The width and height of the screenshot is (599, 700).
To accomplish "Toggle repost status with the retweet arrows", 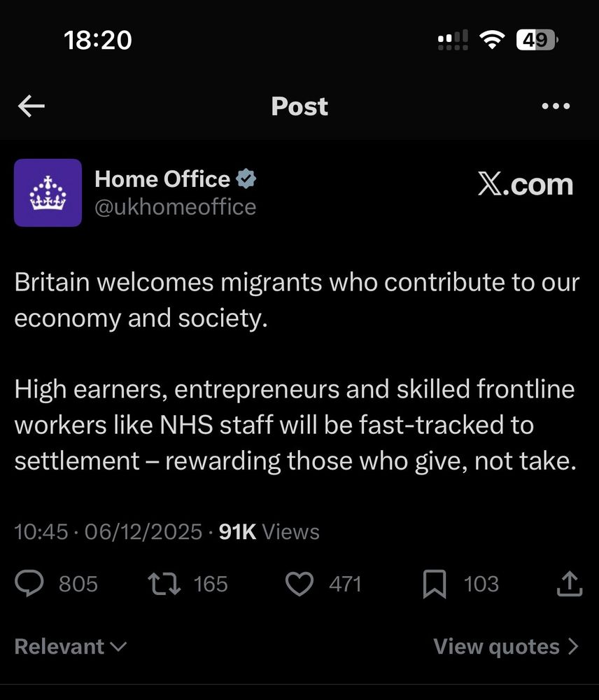I will click(164, 584).
